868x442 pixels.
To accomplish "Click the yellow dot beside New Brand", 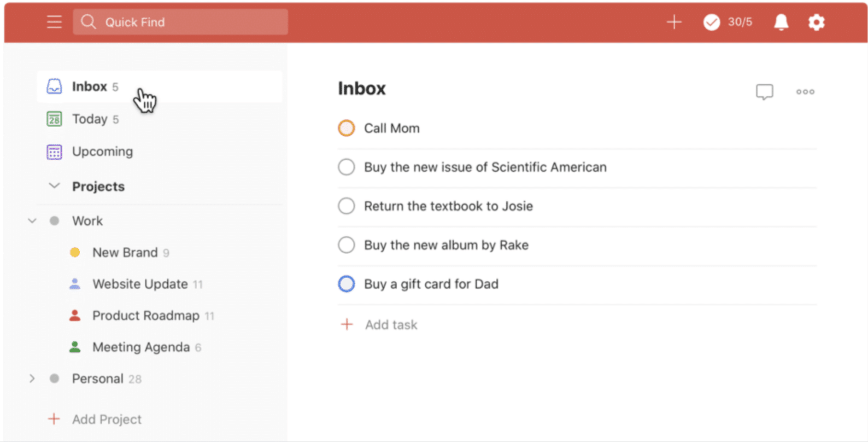I will coord(75,252).
